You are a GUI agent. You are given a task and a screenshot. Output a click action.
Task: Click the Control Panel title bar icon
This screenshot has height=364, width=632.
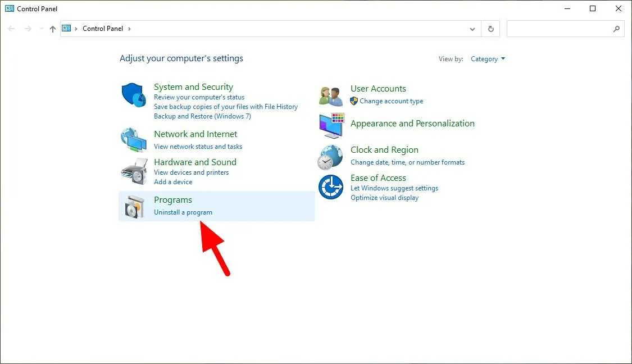coord(10,8)
